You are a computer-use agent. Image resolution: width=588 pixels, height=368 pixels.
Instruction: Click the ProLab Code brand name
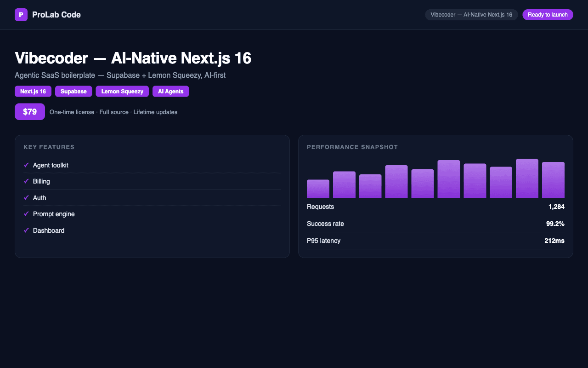tap(57, 15)
